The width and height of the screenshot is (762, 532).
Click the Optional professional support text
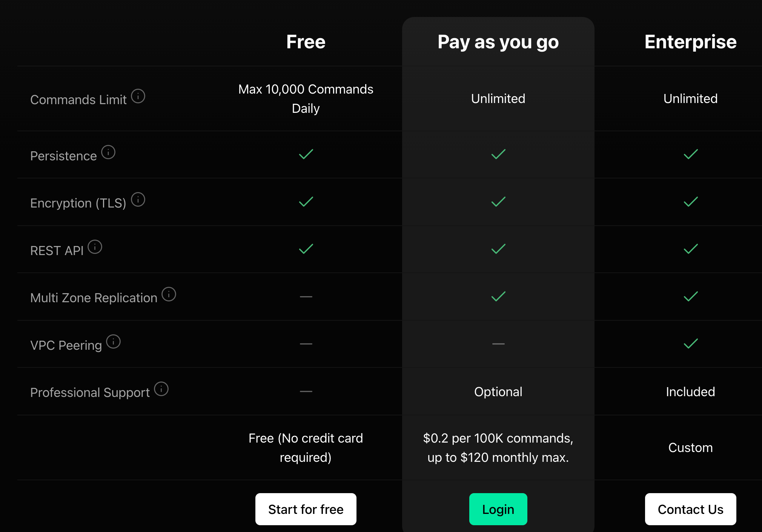point(498,392)
